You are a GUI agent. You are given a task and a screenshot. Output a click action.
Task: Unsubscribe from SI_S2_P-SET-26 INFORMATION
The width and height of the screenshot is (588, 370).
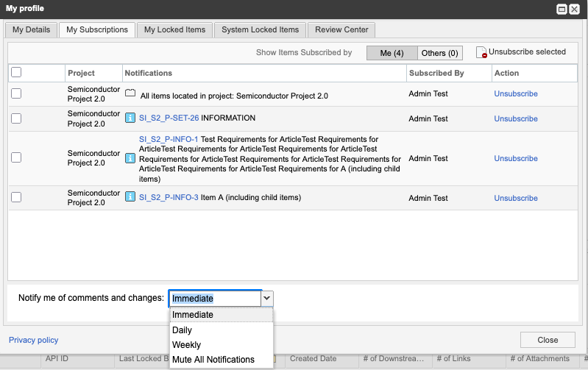point(516,118)
